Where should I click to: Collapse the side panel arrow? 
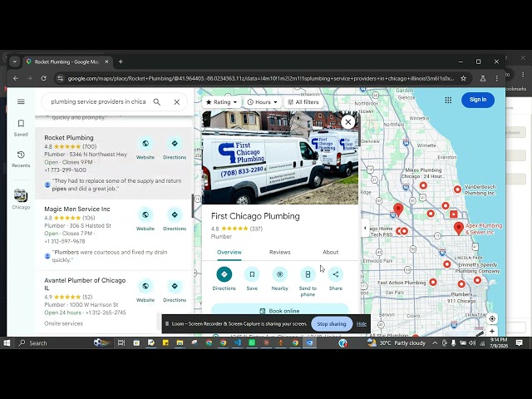pyautogui.click(x=365, y=228)
